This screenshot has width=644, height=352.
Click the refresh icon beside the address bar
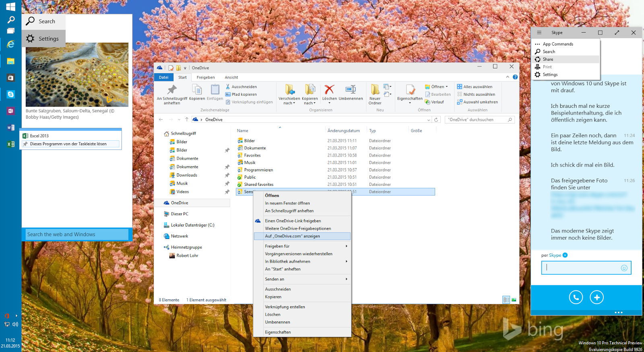click(436, 119)
